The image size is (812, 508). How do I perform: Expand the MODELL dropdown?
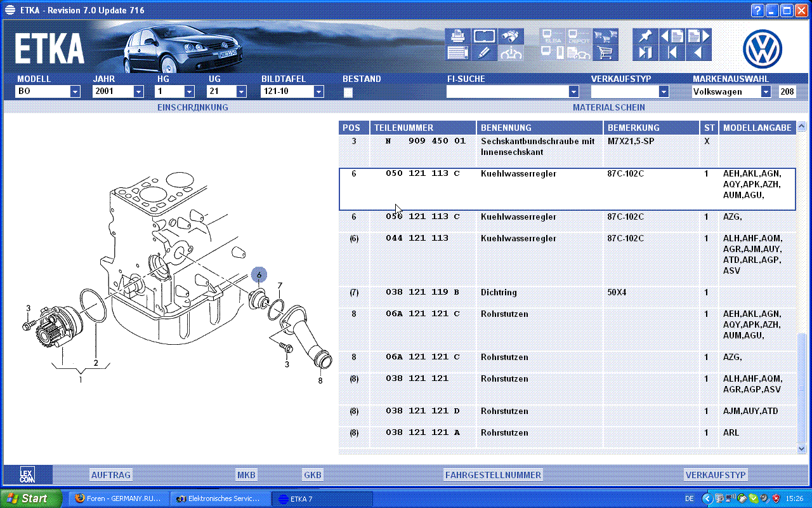coord(75,92)
